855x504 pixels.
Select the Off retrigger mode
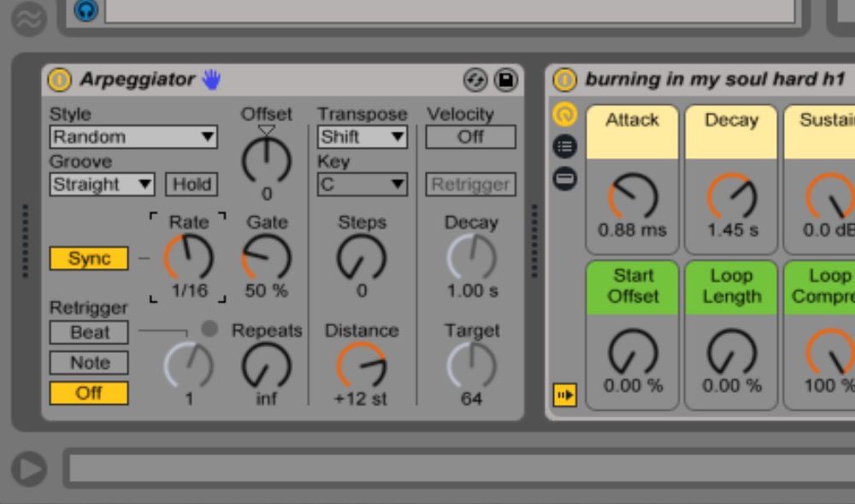click(89, 393)
